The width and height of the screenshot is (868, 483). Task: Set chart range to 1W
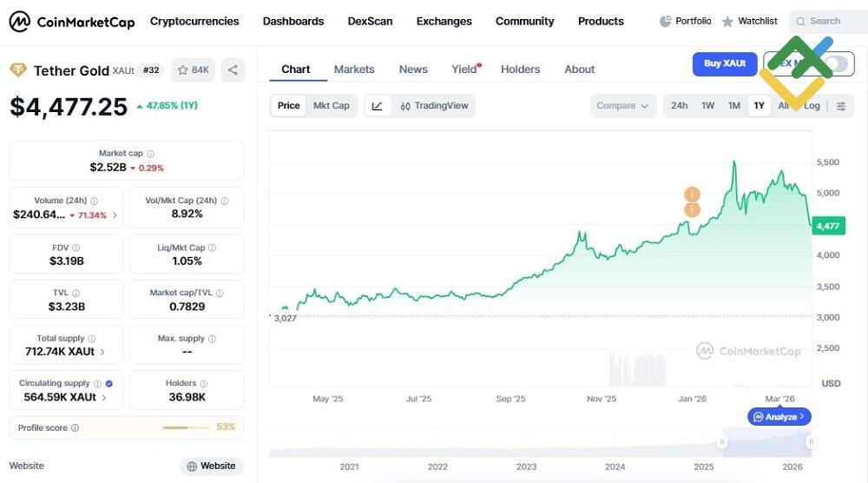[x=708, y=106]
